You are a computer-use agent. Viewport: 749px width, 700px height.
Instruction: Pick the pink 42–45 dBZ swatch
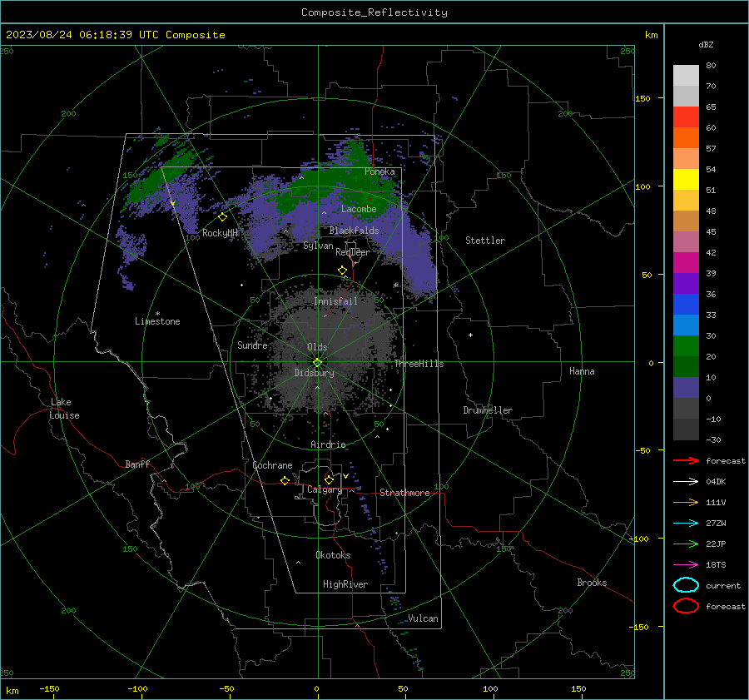click(x=686, y=241)
